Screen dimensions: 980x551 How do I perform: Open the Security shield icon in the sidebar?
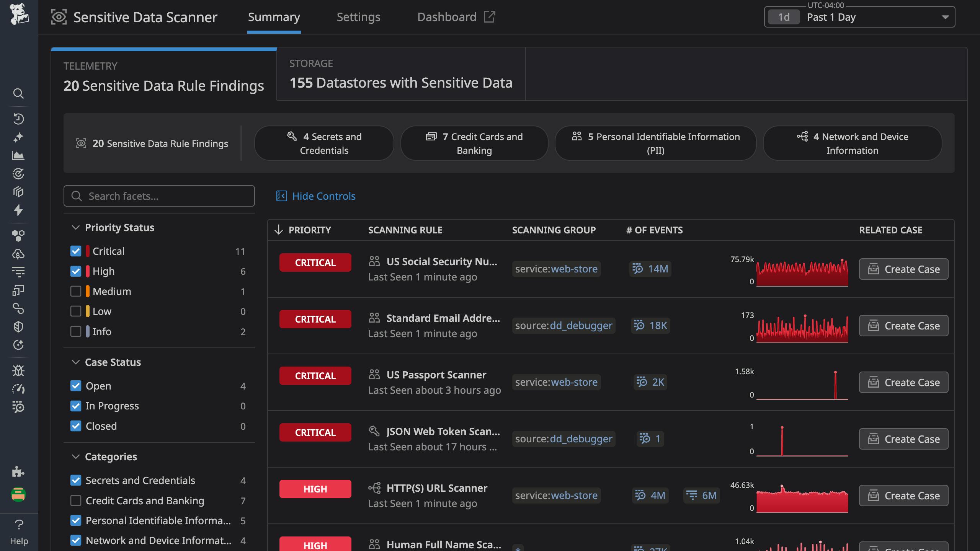[x=18, y=326]
